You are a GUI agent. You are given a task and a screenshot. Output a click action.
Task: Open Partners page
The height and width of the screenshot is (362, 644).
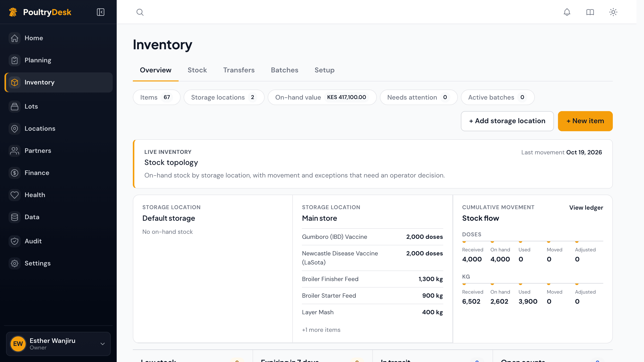[58, 151]
